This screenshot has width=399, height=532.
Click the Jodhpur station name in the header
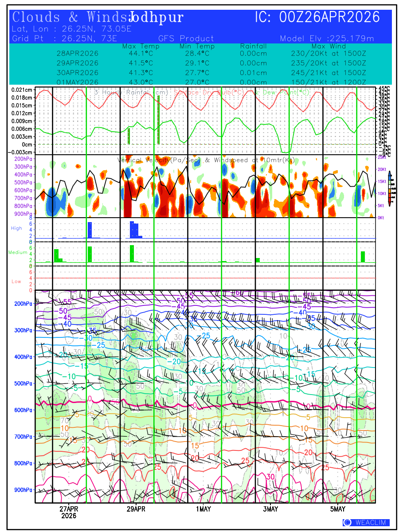[156, 18]
